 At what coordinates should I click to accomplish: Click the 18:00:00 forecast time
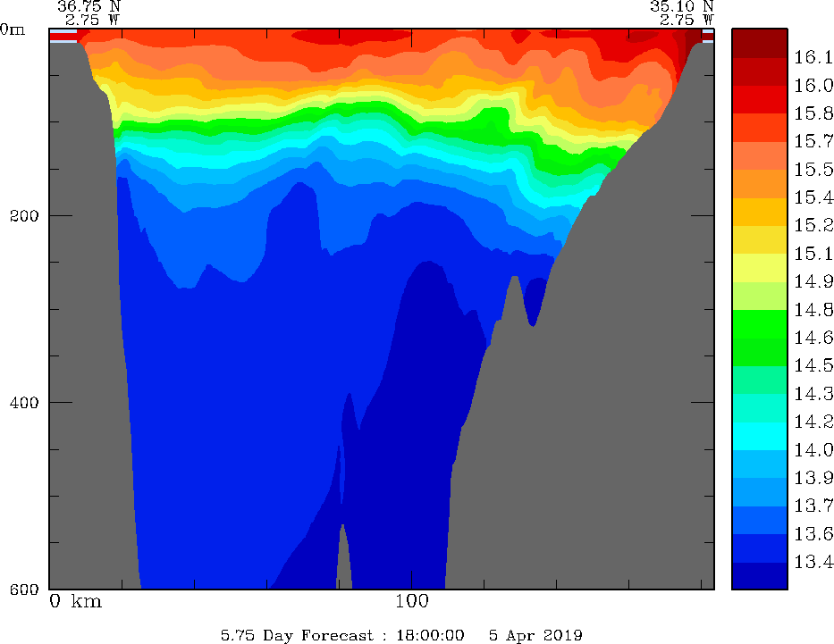click(x=430, y=635)
